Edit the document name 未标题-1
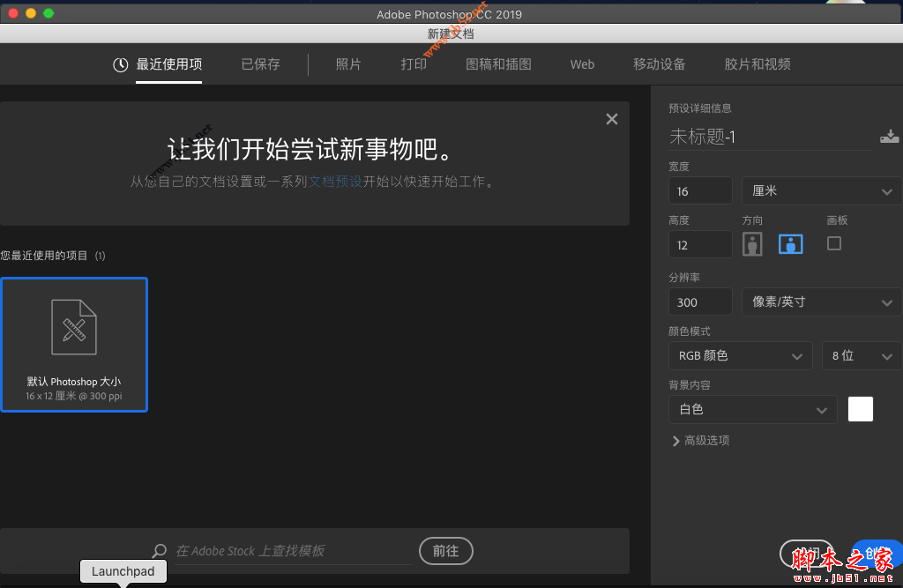Screen dimensions: 903x588 tap(770, 137)
